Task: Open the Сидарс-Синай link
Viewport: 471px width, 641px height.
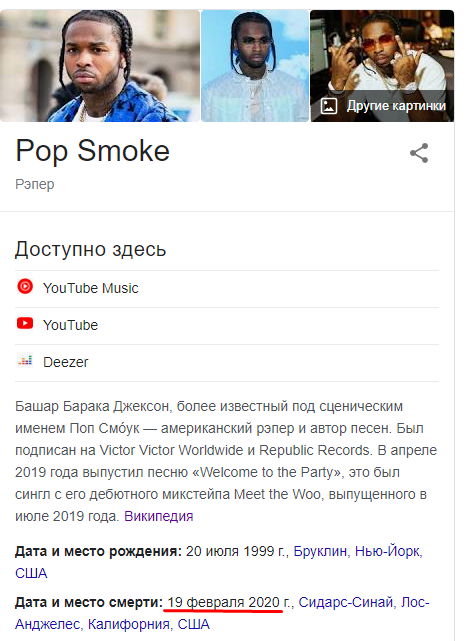Action: [346, 603]
